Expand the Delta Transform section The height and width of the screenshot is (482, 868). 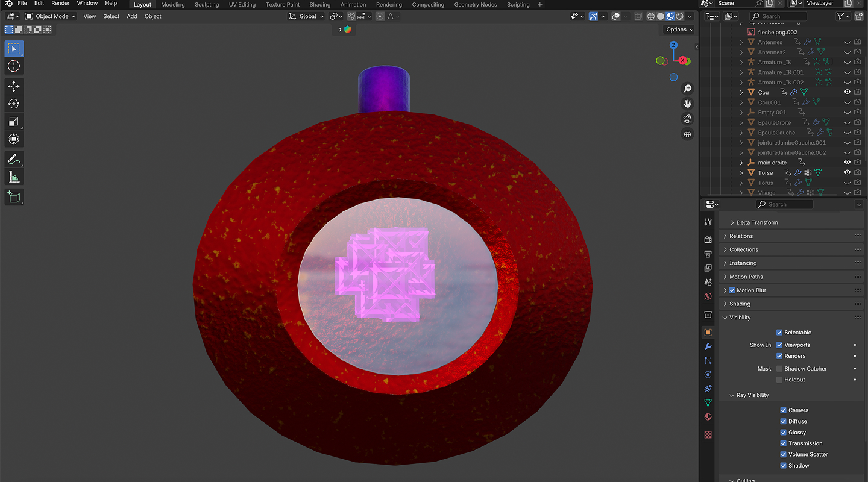pyautogui.click(x=756, y=222)
